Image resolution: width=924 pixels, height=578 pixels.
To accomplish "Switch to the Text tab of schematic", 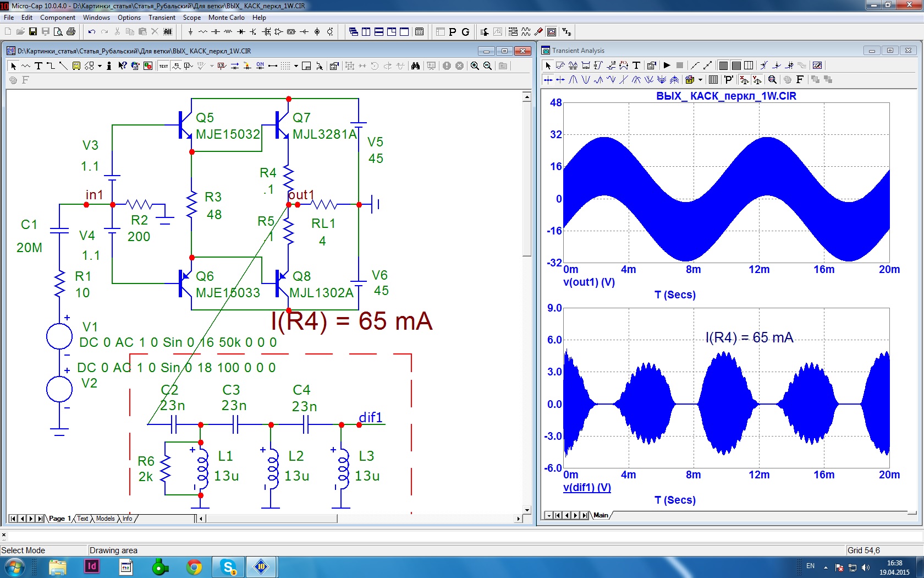I will point(82,519).
